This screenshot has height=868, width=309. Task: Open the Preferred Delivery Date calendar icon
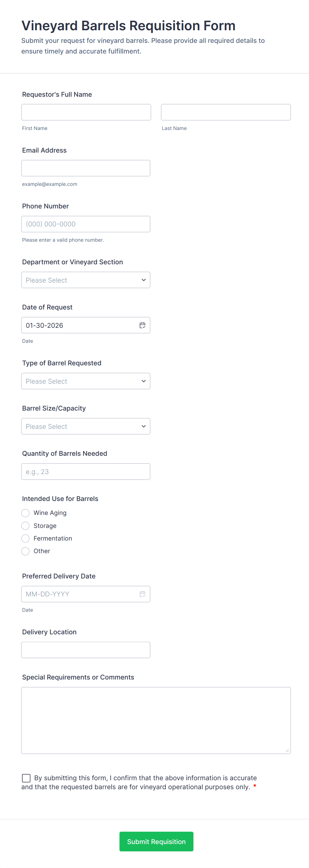[x=143, y=594]
